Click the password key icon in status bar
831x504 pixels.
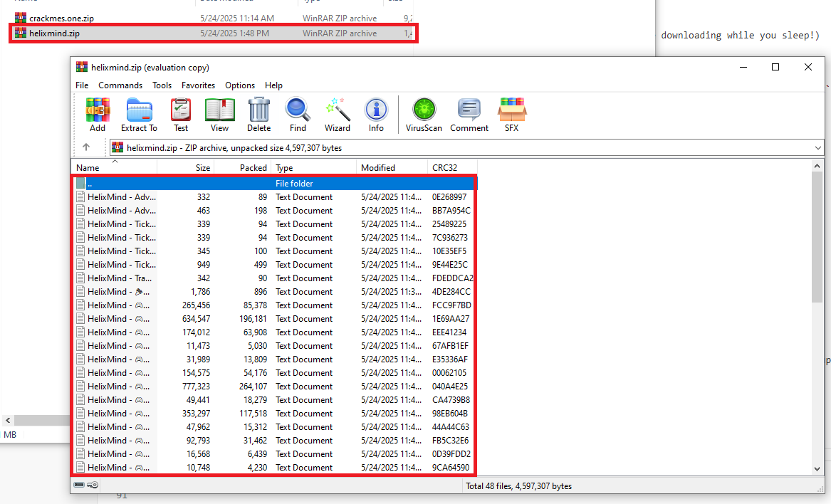coord(93,485)
